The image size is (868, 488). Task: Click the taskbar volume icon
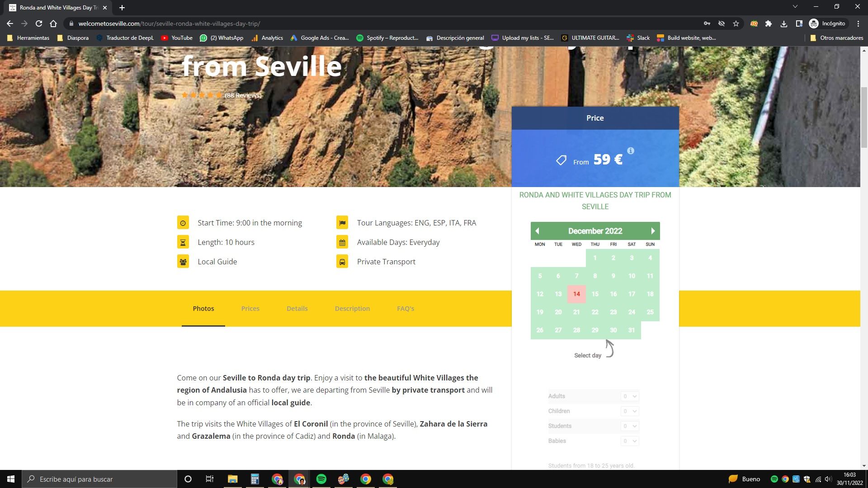click(828, 479)
